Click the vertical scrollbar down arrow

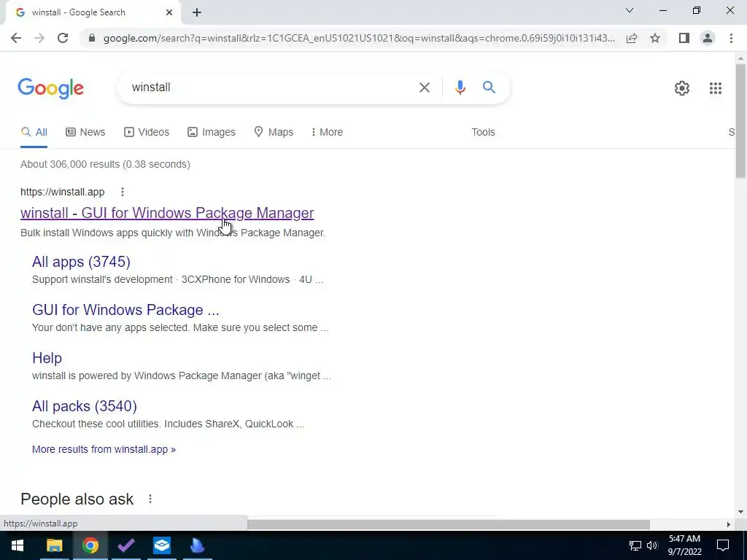[x=740, y=512]
